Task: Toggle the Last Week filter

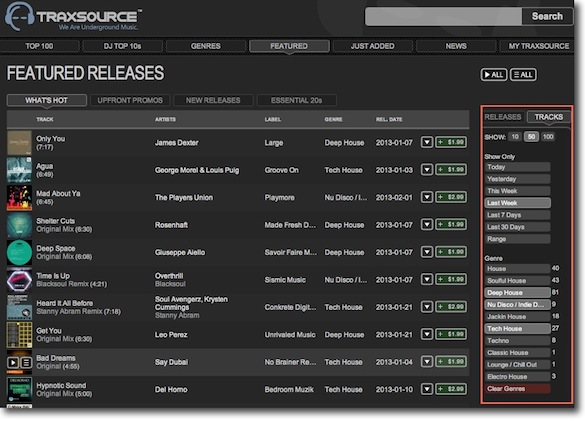Action: tap(517, 203)
